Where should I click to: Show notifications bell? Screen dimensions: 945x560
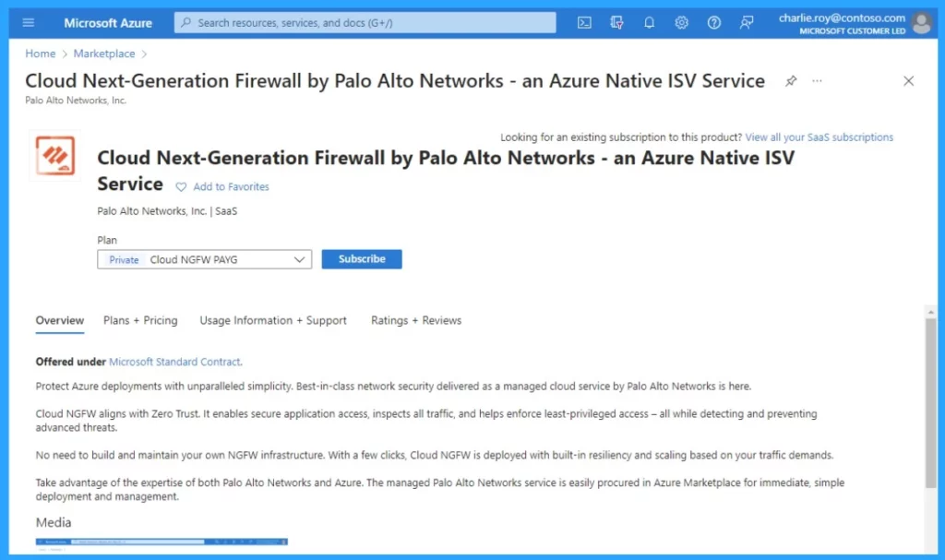pos(649,23)
